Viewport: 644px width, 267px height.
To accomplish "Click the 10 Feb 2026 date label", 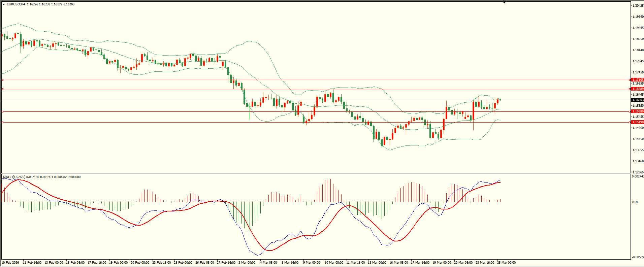I will pyautogui.click(x=10, y=263).
